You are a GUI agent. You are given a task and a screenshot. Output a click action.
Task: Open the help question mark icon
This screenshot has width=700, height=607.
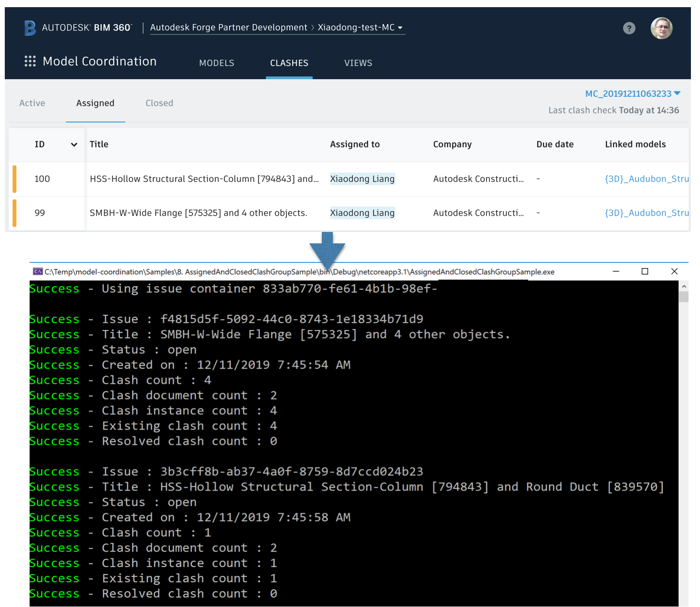pyautogui.click(x=629, y=28)
